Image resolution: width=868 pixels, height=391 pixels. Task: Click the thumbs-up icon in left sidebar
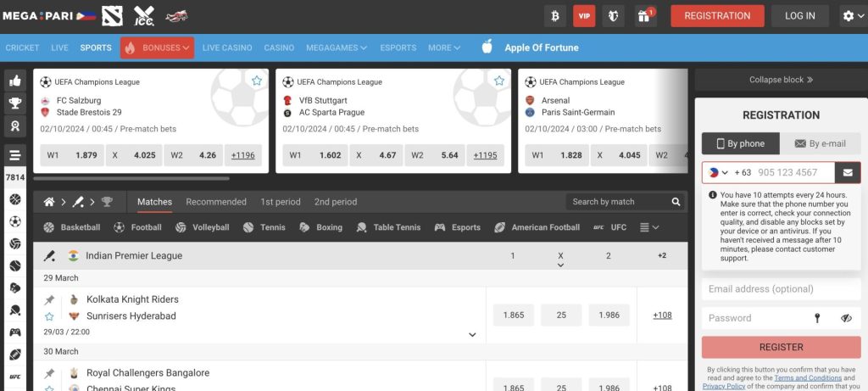(15, 81)
